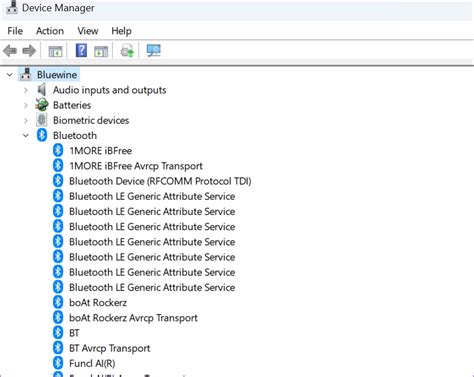Select the BT device entry
Viewport: 474px width, 377px height.
pyautogui.click(x=74, y=333)
